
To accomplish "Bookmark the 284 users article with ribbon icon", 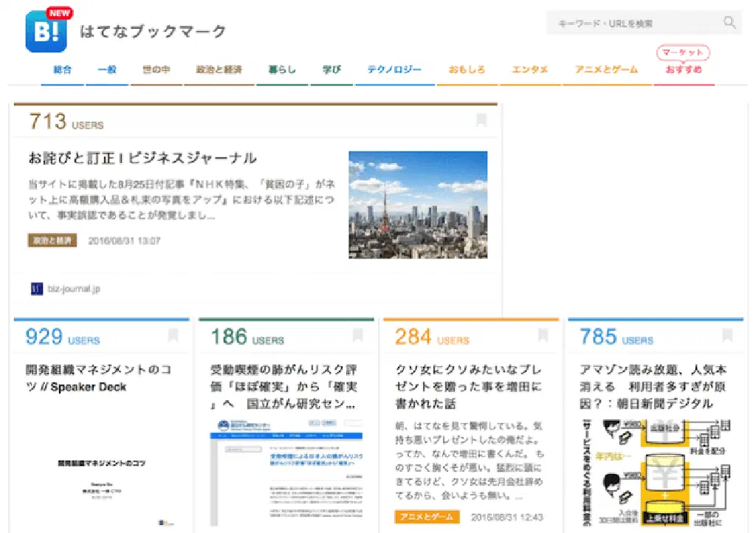I will click(542, 336).
